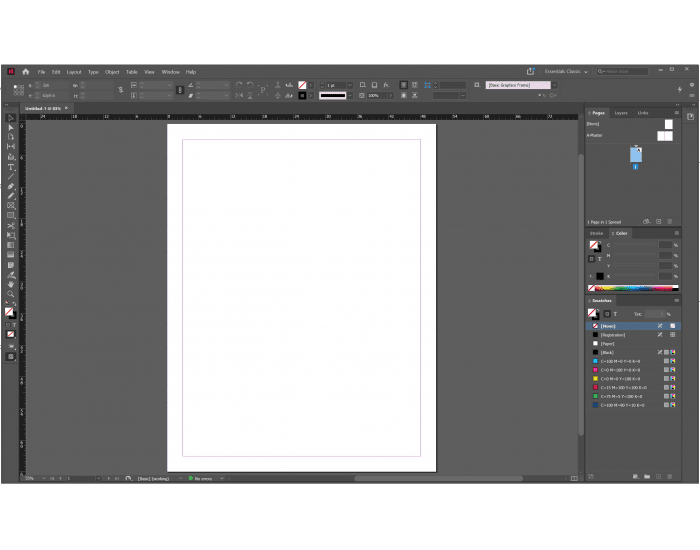Screen dimensions: 700x550
Task: Toggle the toolbox view mode button
Action: 11,357
